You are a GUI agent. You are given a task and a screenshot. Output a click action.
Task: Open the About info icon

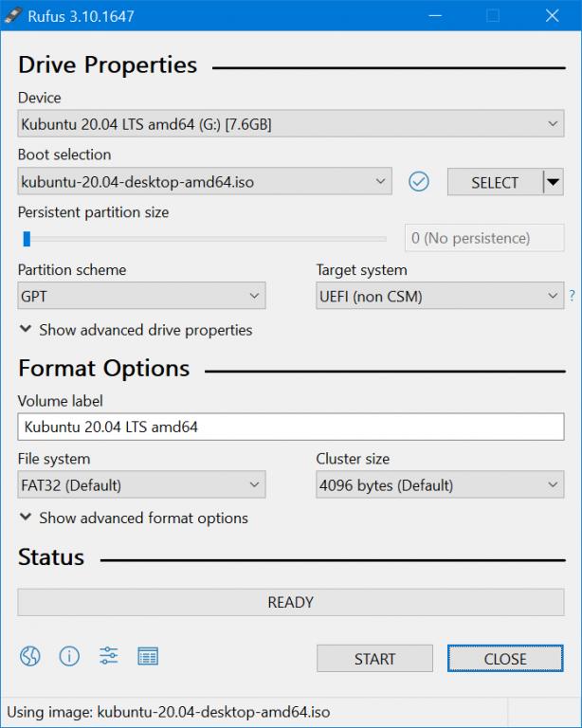pyautogui.click(x=69, y=656)
